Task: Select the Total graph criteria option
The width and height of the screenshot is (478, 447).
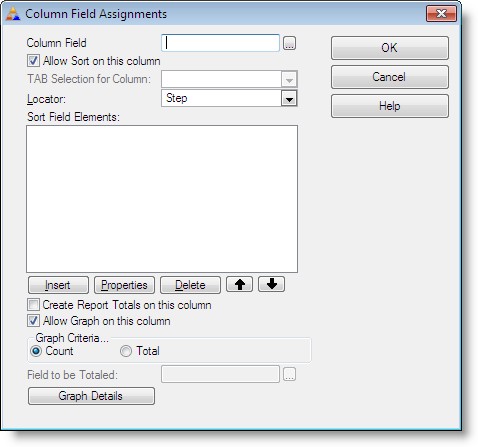Action: point(126,351)
